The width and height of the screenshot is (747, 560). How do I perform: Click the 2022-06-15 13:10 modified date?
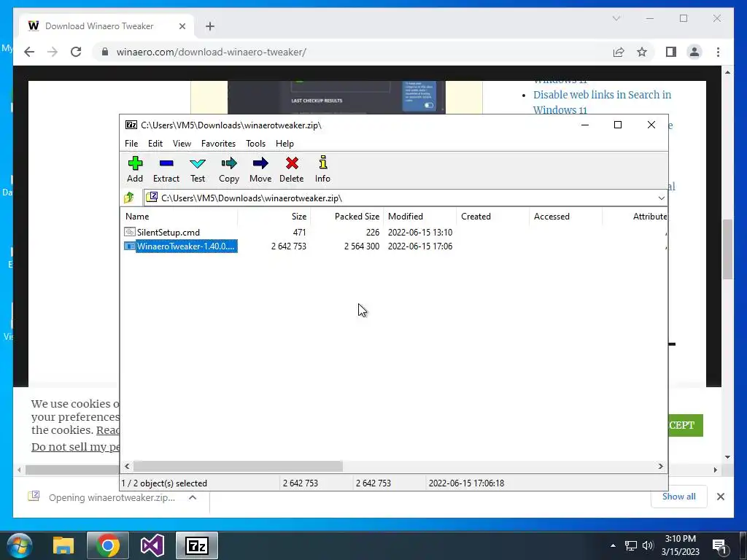click(419, 233)
